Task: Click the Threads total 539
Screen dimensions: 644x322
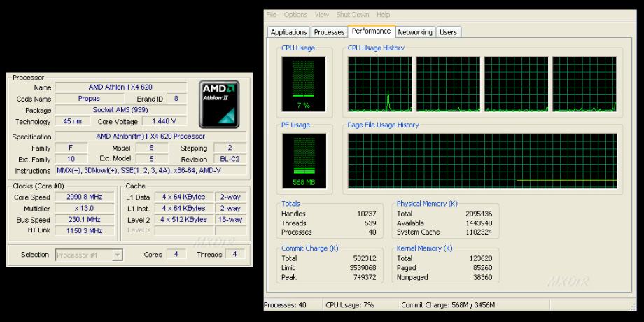Action: coord(370,223)
